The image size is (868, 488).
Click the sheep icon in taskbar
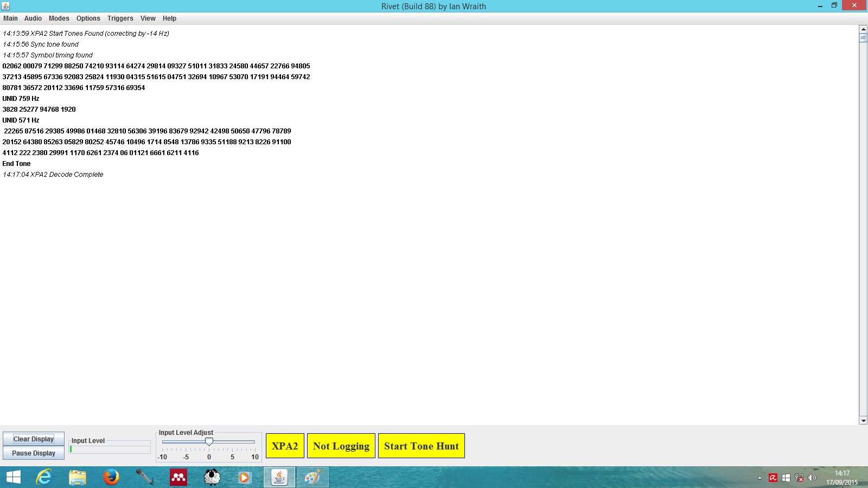tap(212, 477)
